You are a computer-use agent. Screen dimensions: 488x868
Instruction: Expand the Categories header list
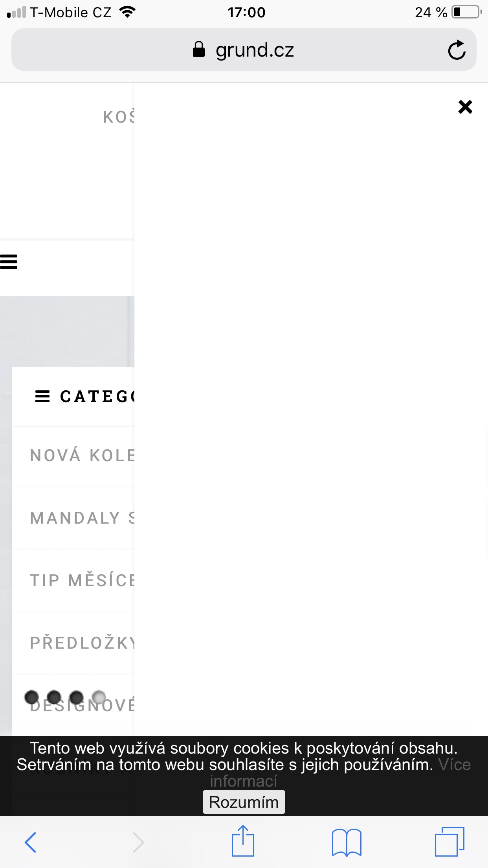click(84, 396)
